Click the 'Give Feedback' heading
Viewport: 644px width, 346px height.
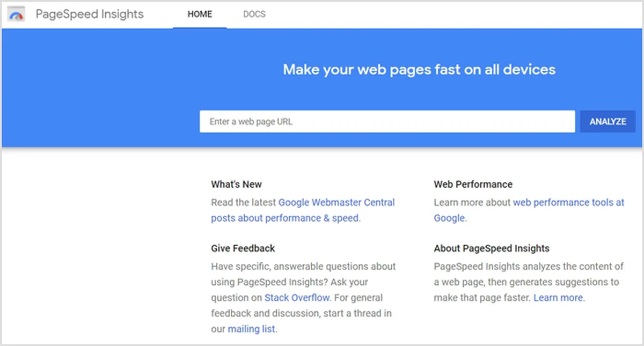243,248
